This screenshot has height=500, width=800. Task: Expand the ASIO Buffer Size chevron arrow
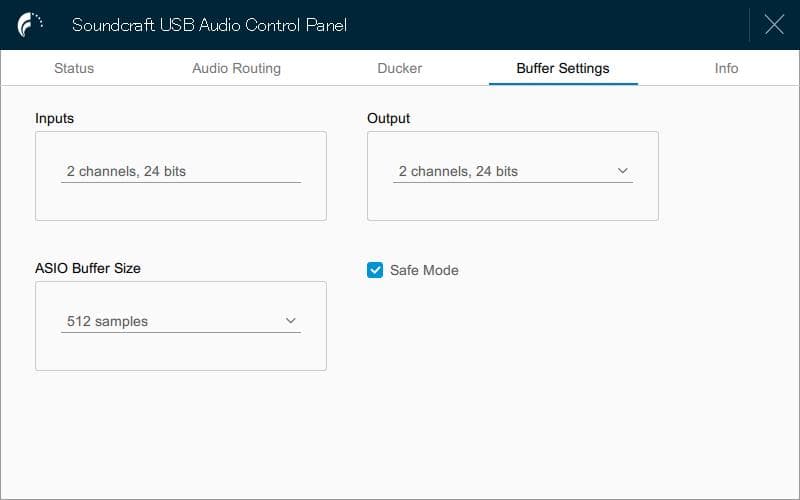[291, 321]
